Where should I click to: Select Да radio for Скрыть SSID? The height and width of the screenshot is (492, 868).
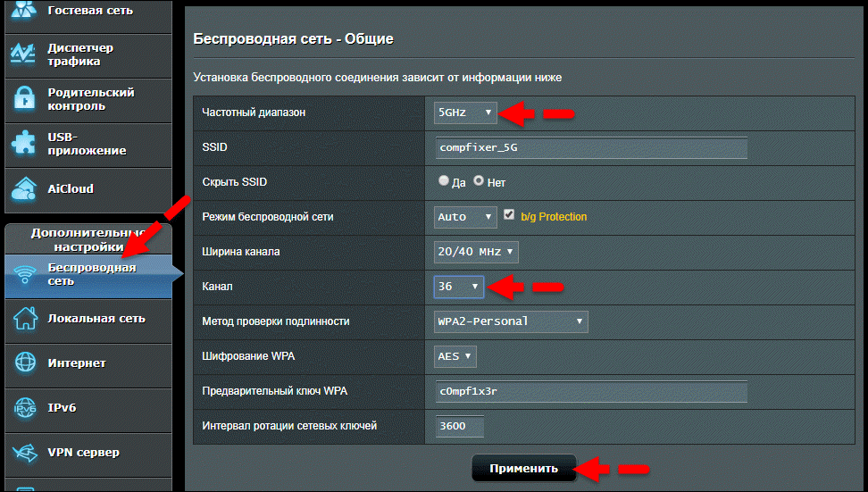click(444, 180)
